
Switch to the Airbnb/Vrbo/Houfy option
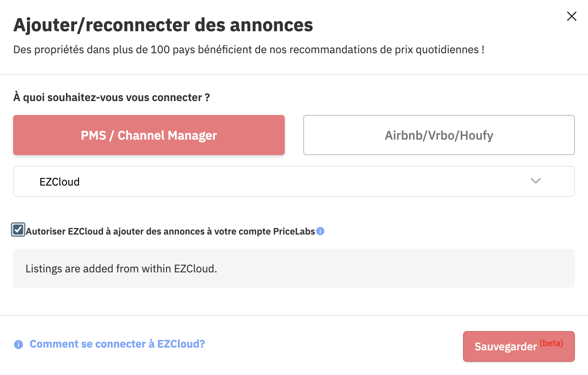(x=439, y=135)
